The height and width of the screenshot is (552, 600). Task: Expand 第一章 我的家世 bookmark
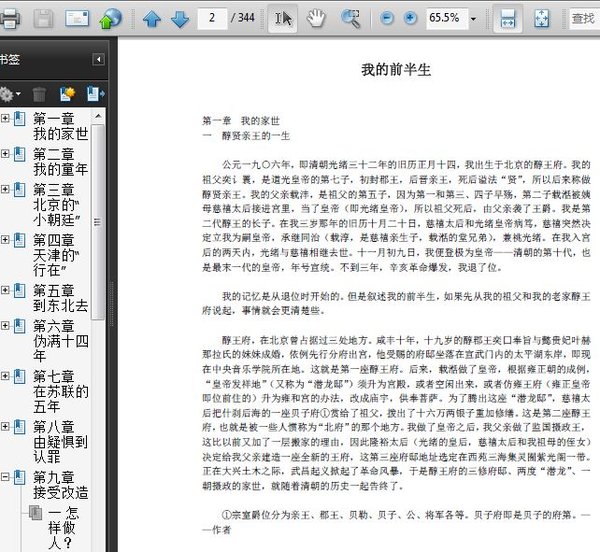tap(5, 118)
